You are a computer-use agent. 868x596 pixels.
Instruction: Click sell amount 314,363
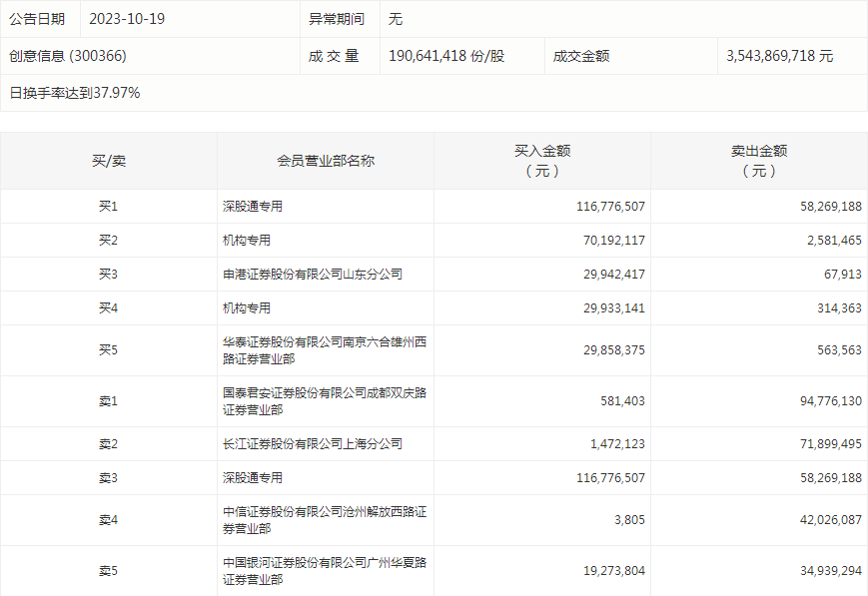(x=839, y=308)
